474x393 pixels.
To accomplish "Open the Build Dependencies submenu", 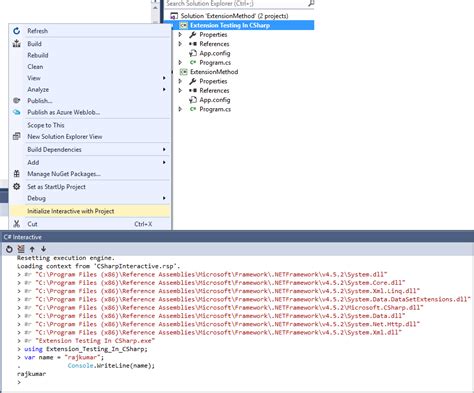I will (x=90, y=149).
